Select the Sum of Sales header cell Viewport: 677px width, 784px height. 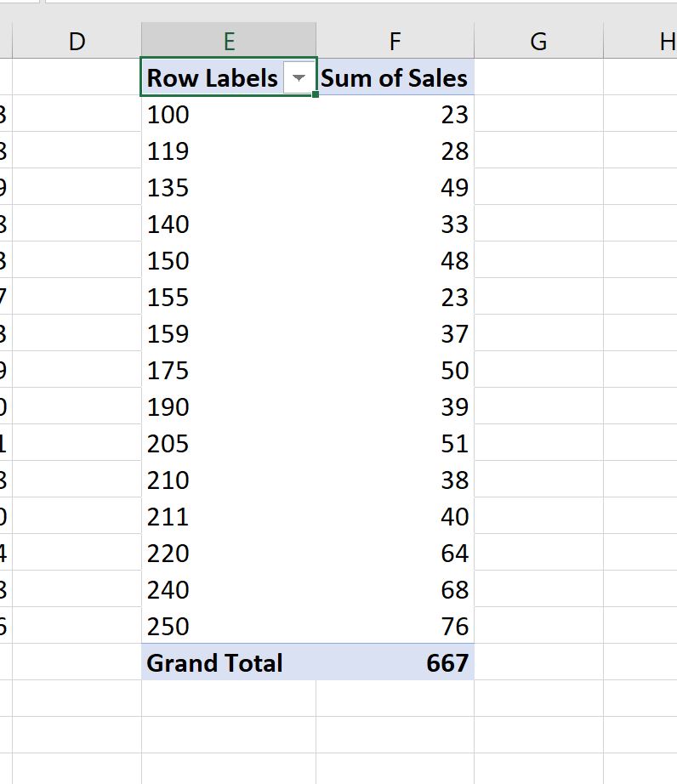(x=394, y=77)
